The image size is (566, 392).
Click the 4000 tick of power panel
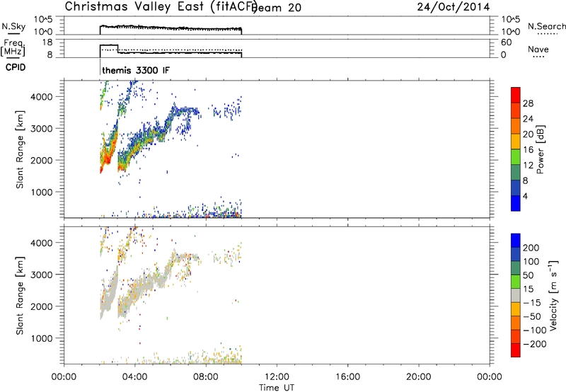42,97
